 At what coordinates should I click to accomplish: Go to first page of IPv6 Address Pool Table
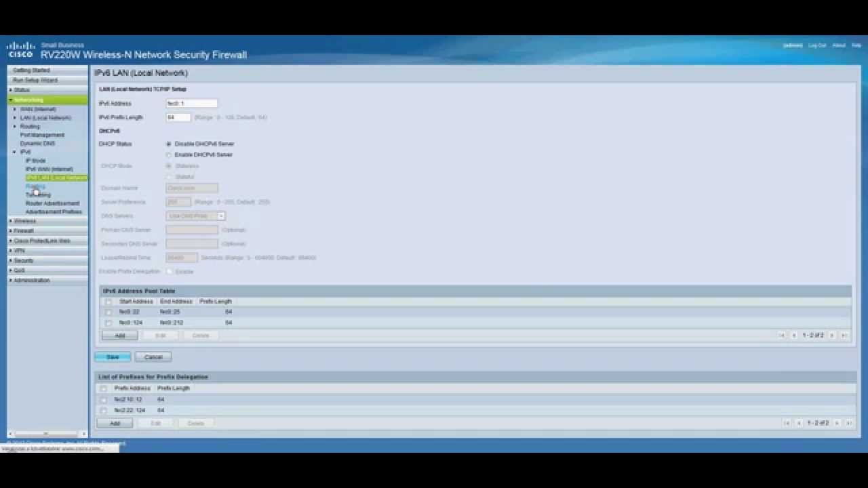pos(781,335)
